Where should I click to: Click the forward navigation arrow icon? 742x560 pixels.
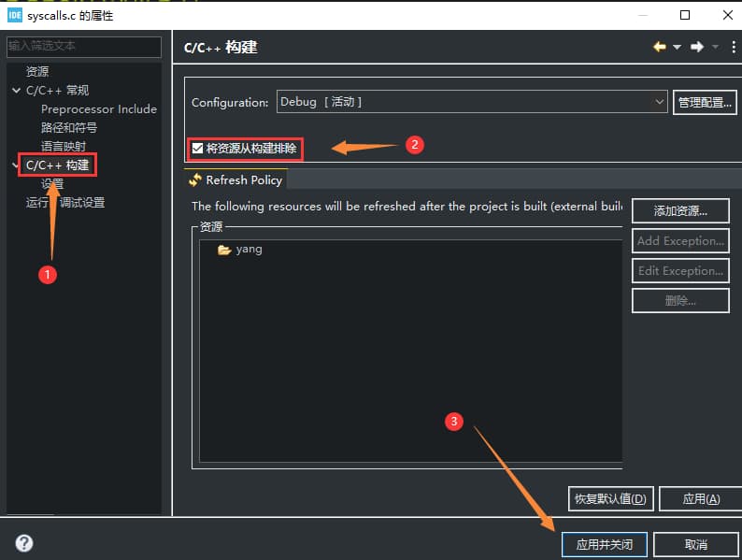point(696,47)
